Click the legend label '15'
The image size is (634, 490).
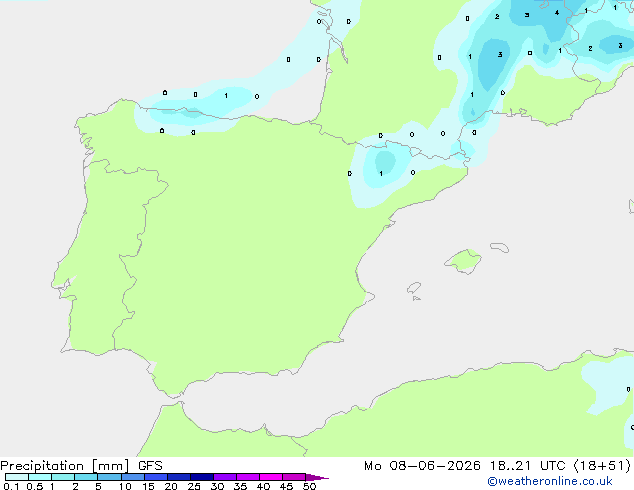pos(148,486)
